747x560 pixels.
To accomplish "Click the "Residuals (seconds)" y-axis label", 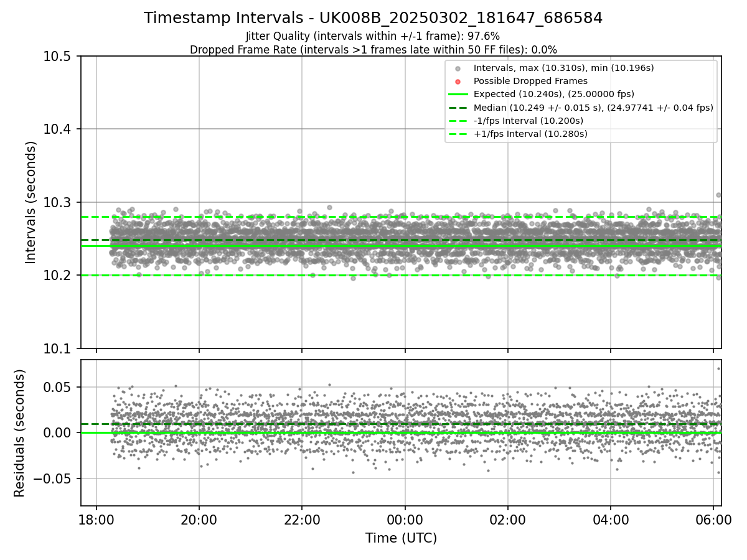I will 20,433.
